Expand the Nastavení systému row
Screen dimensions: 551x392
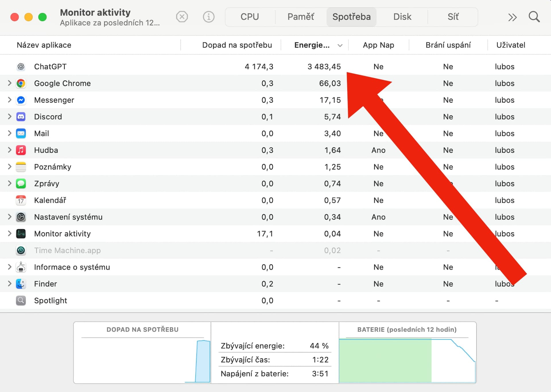click(x=9, y=217)
